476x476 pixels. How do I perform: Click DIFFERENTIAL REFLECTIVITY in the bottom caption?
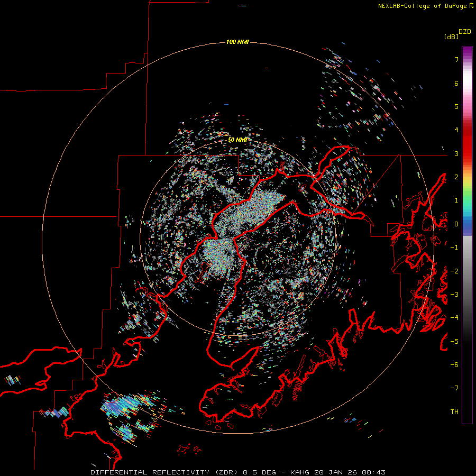(150, 472)
